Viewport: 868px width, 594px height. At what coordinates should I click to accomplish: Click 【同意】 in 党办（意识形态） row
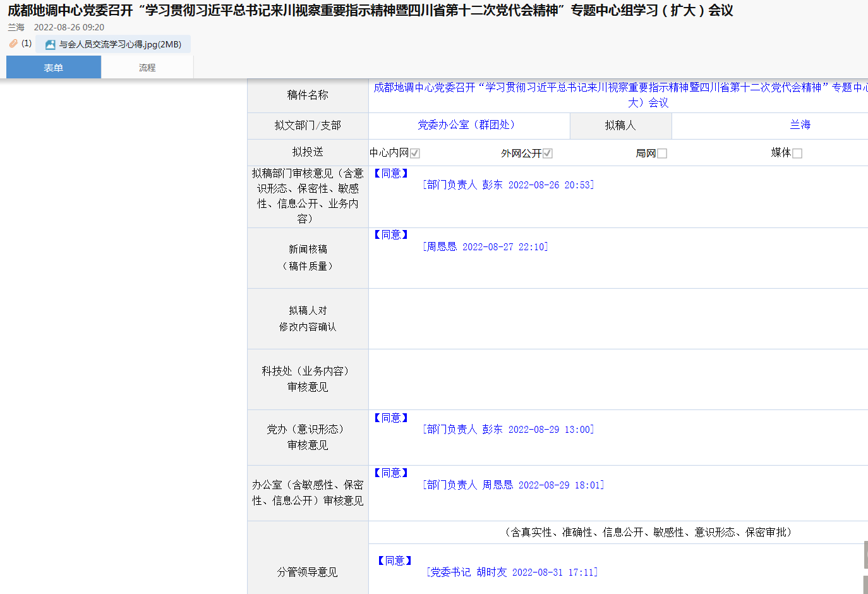point(391,418)
